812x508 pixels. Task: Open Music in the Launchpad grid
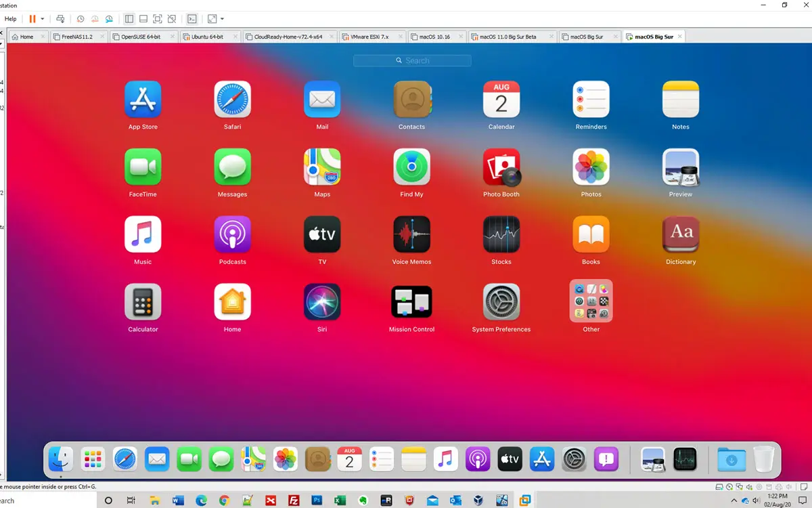point(143,234)
